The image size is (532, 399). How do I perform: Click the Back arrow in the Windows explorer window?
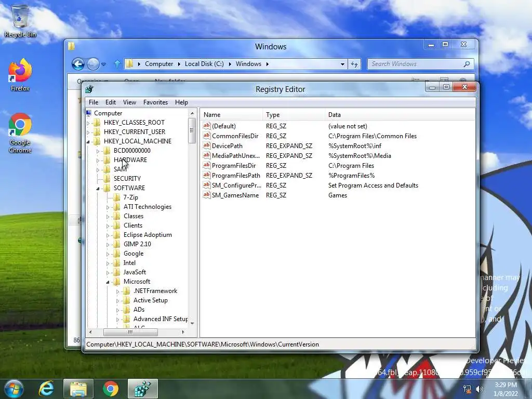click(78, 64)
